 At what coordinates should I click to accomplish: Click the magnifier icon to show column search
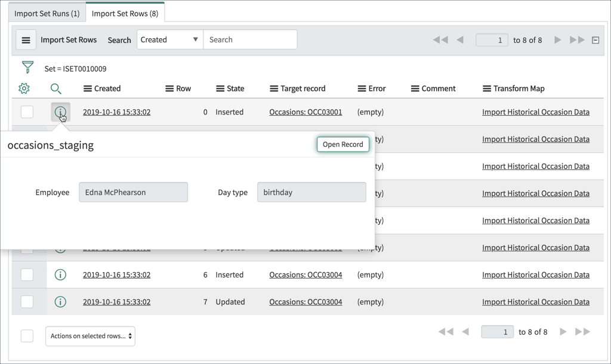[57, 88]
